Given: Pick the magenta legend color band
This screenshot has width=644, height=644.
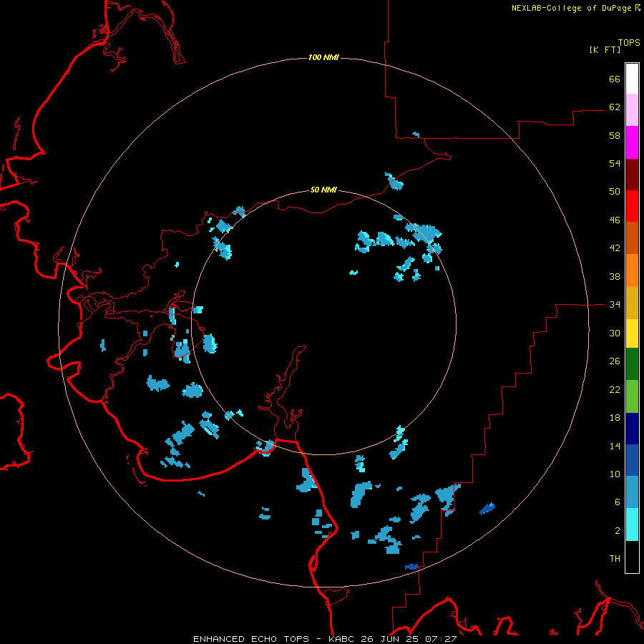Looking at the screenshot, I should coord(632,142).
